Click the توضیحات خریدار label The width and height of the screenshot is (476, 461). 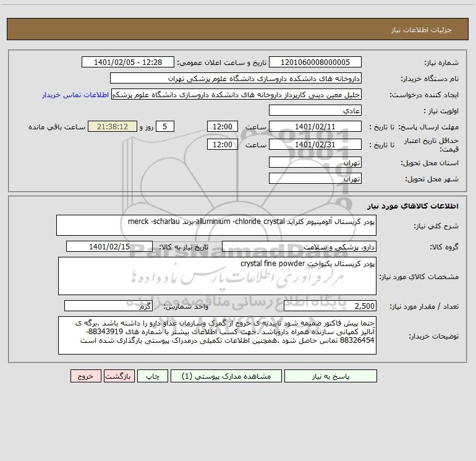[x=434, y=336]
